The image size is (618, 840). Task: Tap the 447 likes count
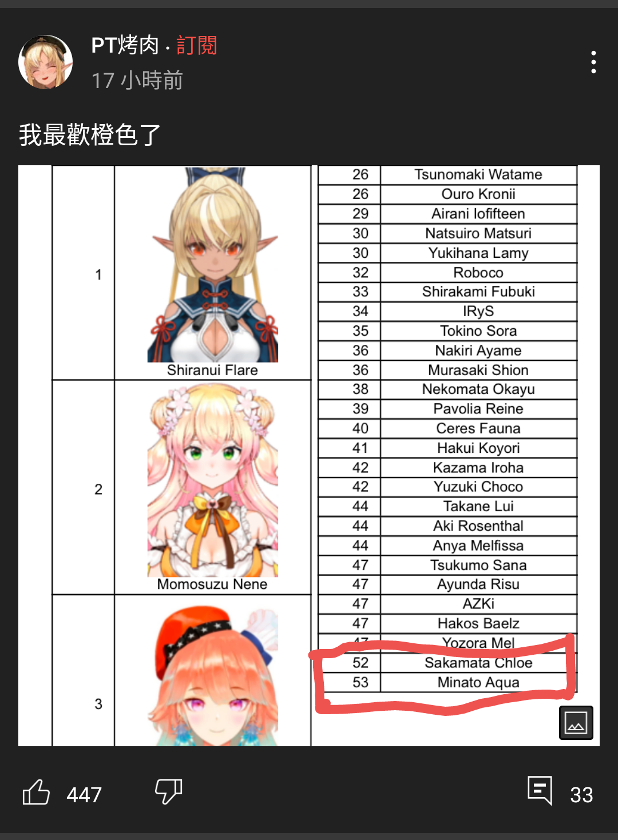[x=84, y=794]
